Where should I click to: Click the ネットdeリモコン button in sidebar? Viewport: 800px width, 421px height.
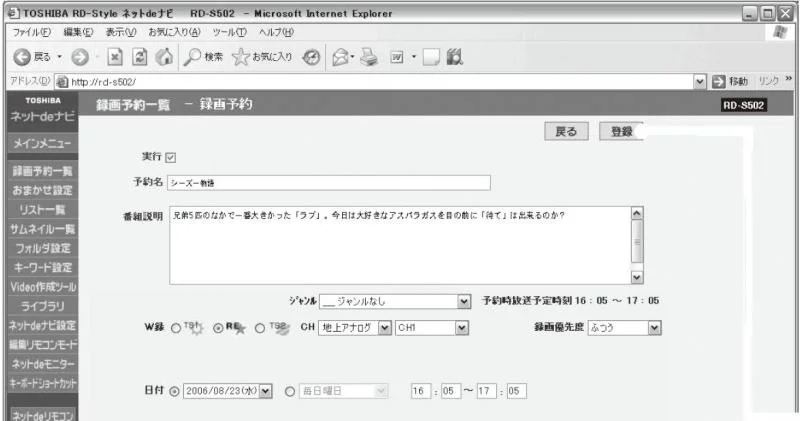coord(43,414)
